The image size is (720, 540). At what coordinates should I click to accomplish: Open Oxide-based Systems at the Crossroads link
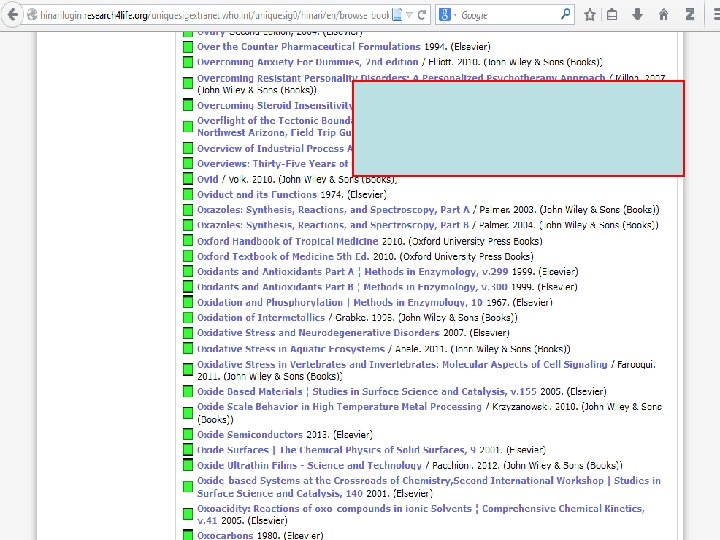point(429,486)
